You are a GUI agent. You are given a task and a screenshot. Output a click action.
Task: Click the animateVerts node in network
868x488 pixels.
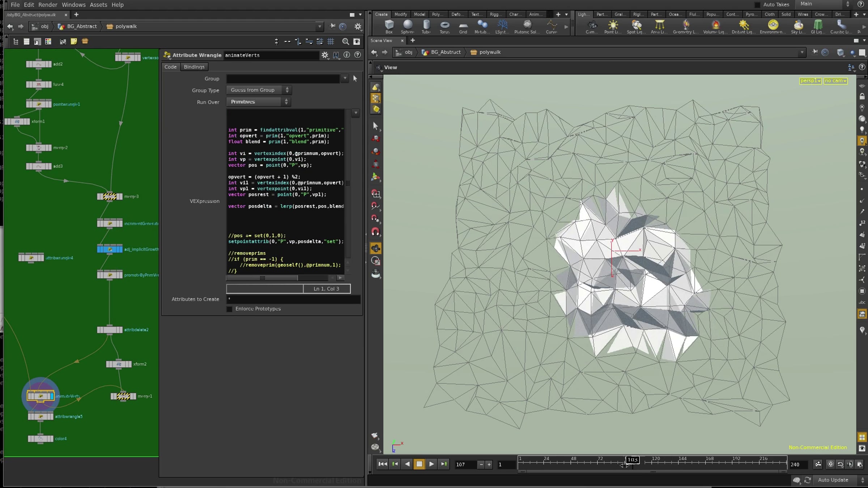[41, 396]
